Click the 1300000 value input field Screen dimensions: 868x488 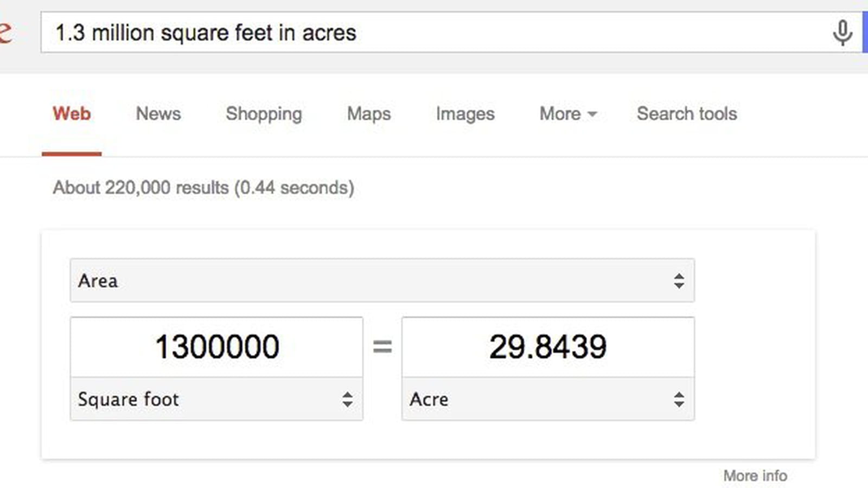click(x=216, y=347)
